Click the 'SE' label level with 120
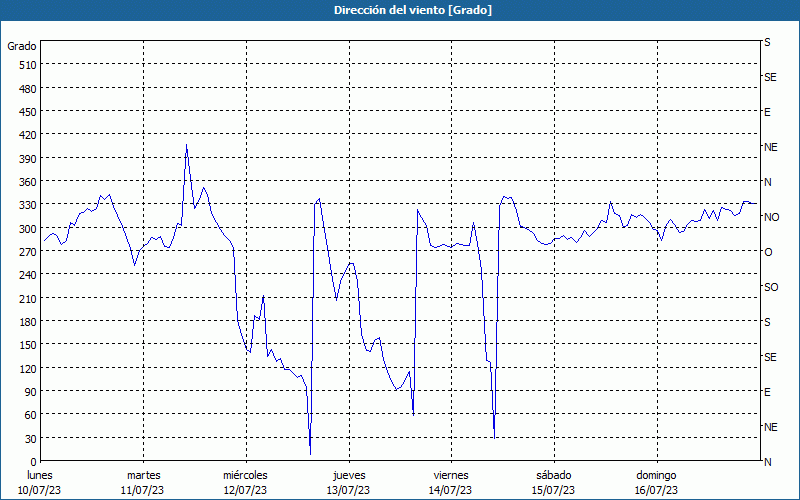 [770, 358]
